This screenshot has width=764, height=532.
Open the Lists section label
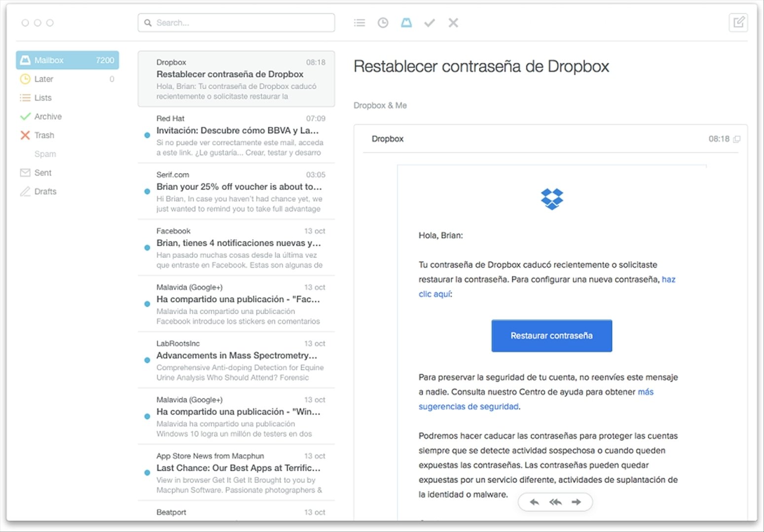click(x=43, y=98)
